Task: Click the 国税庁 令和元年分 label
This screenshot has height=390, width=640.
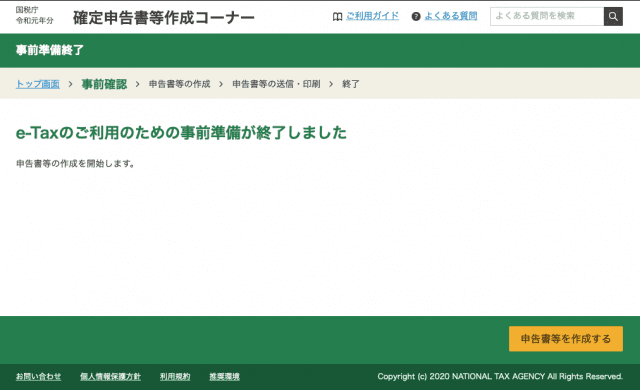Action: (x=34, y=16)
